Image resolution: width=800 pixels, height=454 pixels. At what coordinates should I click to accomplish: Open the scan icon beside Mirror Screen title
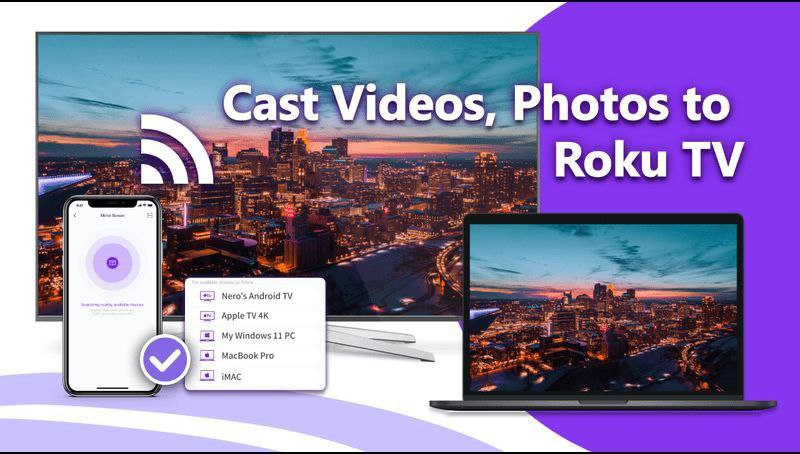[x=149, y=216]
